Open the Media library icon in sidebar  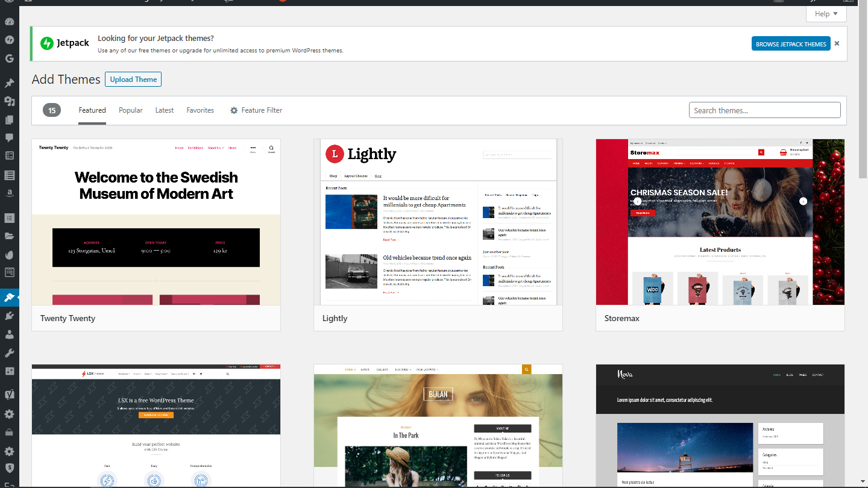tap(9, 102)
